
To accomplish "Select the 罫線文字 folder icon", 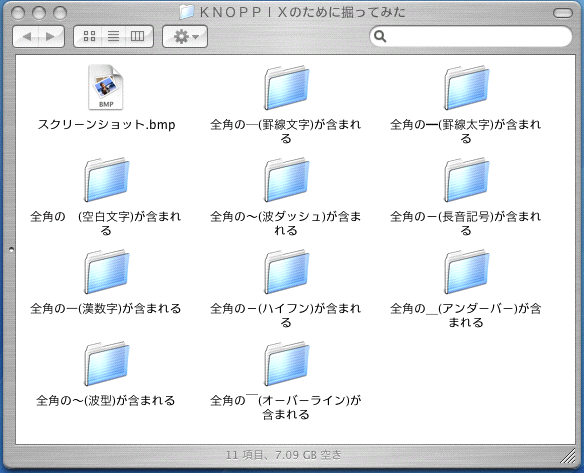I will [x=286, y=88].
